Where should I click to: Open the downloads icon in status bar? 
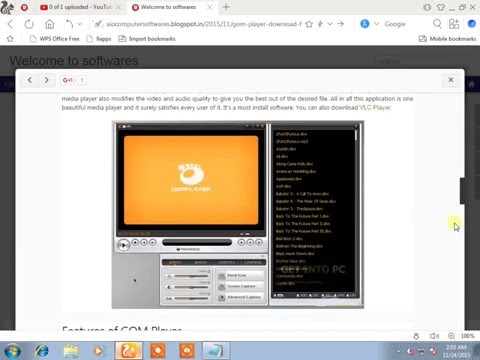[416, 336]
